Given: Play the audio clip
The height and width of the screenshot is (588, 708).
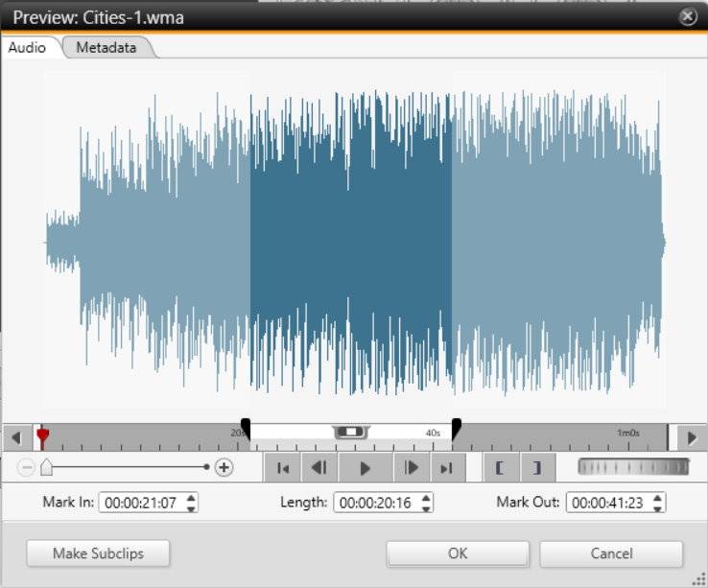Looking at the screenshot, I should point(366,468).
